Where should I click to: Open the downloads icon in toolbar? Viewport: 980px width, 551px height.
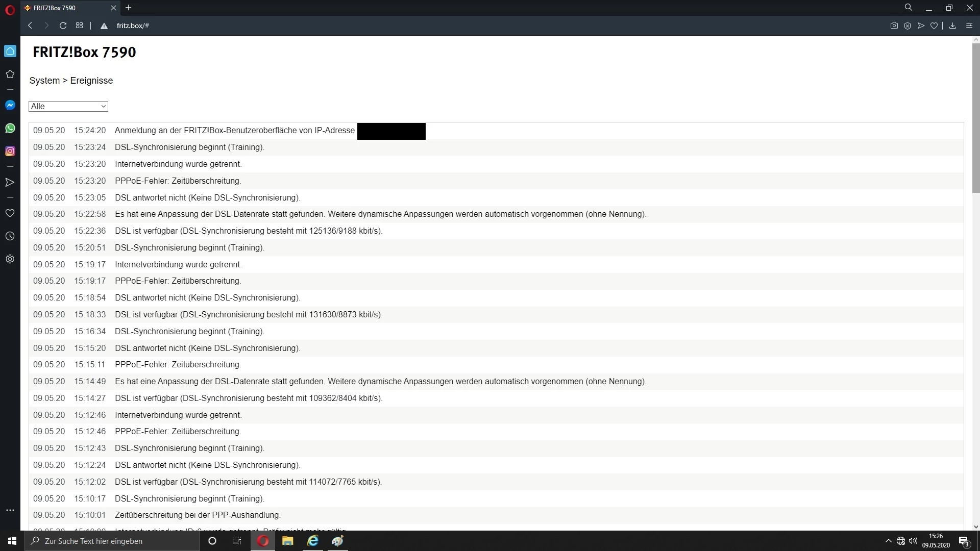(x=952, y=26)
